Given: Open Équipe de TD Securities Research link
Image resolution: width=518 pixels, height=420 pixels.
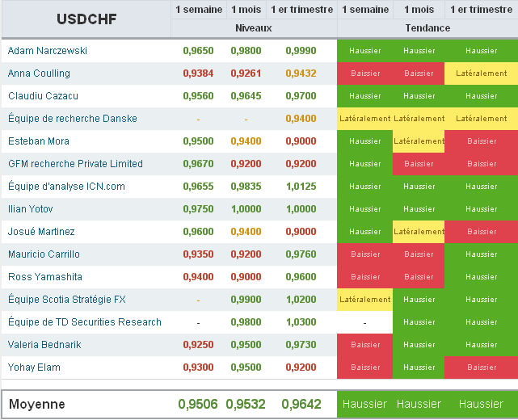Looking at the screenshot, I should [x=85, y=322].
